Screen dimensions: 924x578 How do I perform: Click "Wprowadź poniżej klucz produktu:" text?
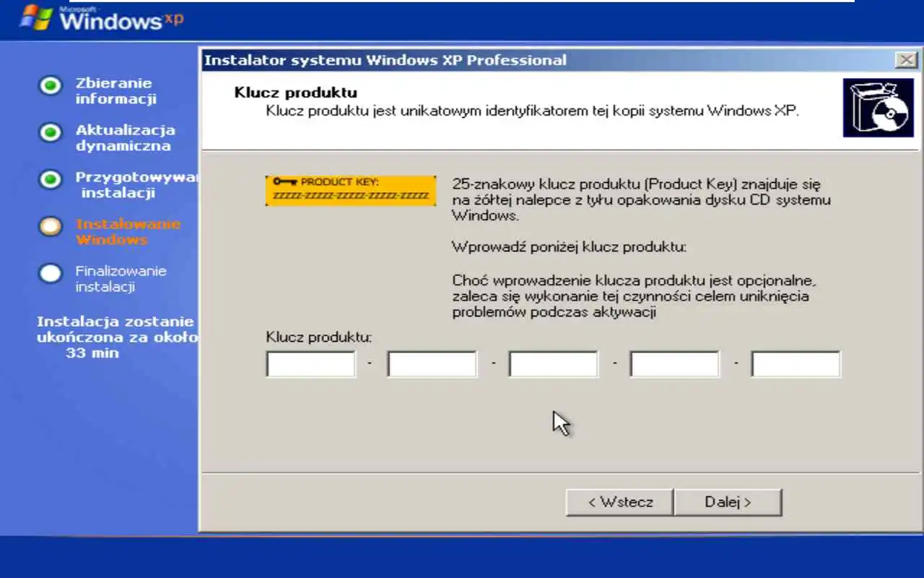[x=569, y=247]
